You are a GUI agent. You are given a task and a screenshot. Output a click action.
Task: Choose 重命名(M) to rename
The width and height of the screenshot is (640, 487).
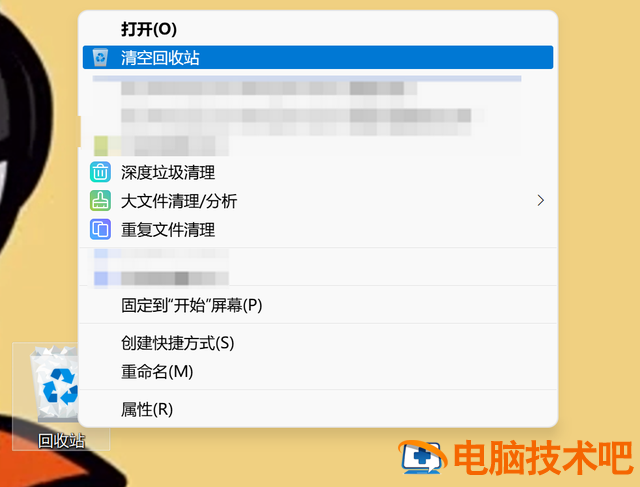click(x=157, y=372)
